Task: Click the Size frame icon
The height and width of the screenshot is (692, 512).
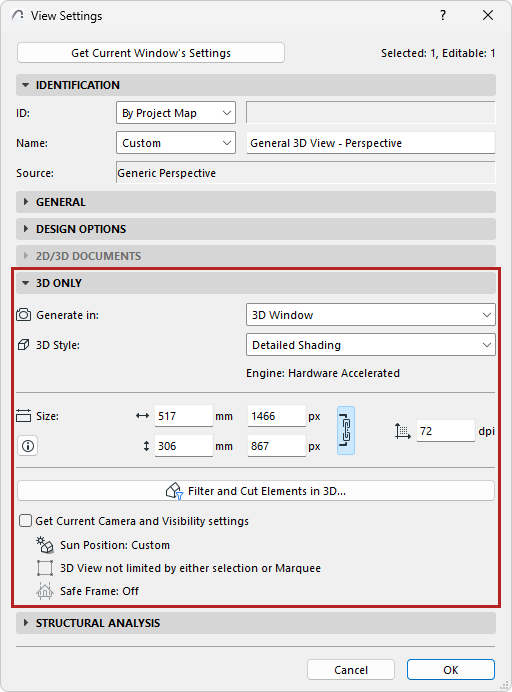Action: point(23,416)
